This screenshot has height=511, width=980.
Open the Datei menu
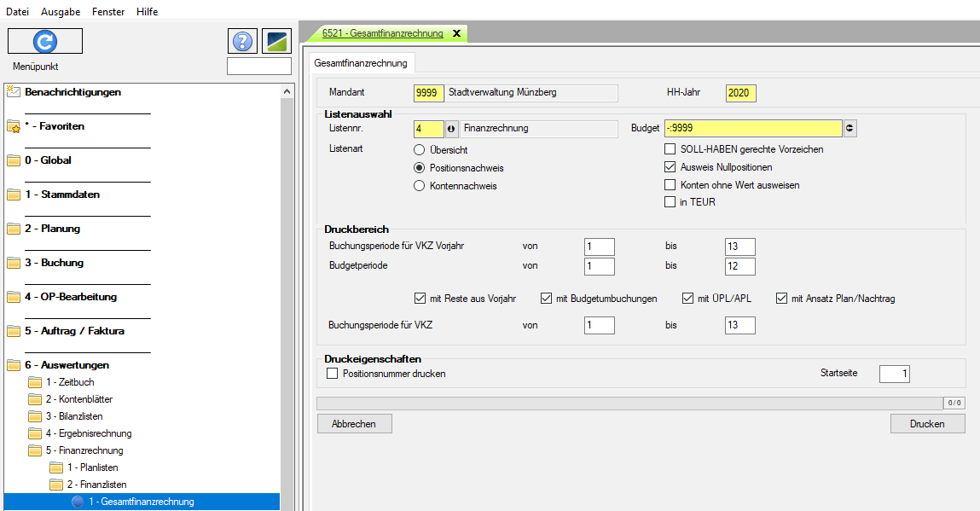[x=18, y=12]
